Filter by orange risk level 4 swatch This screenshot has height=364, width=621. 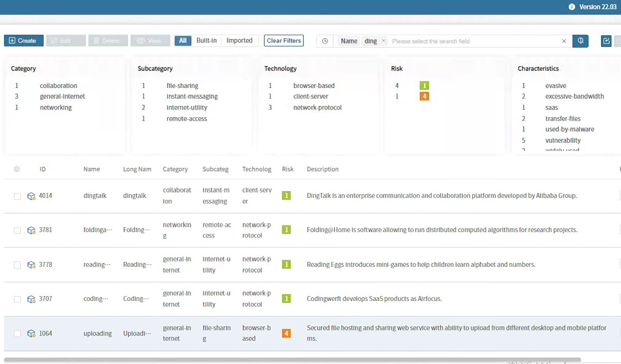[424, 96]
